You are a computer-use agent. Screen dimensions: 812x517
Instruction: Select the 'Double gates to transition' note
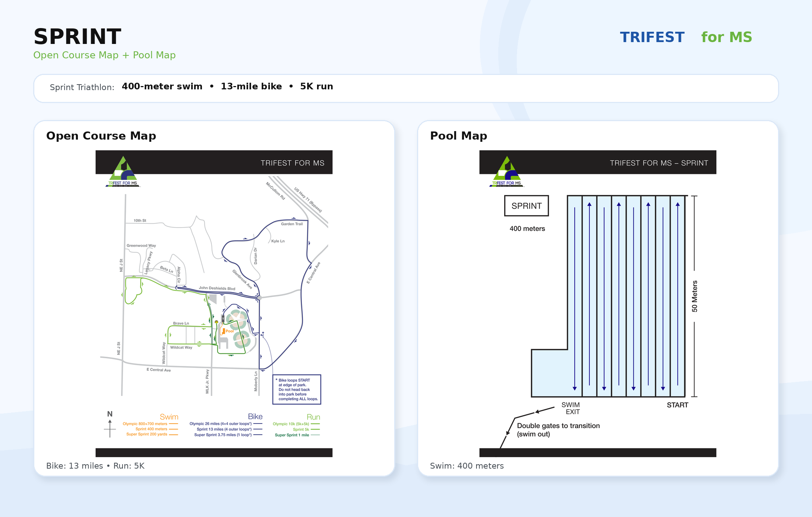(558, 430)
